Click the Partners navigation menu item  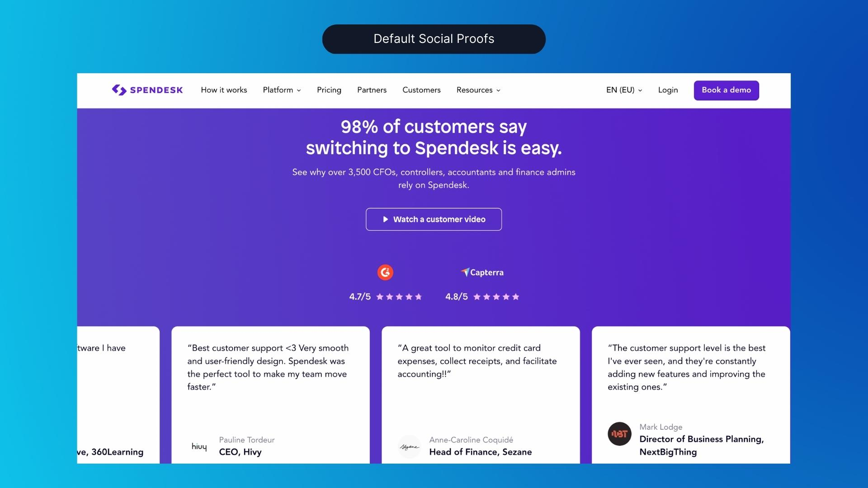(372, 90)
